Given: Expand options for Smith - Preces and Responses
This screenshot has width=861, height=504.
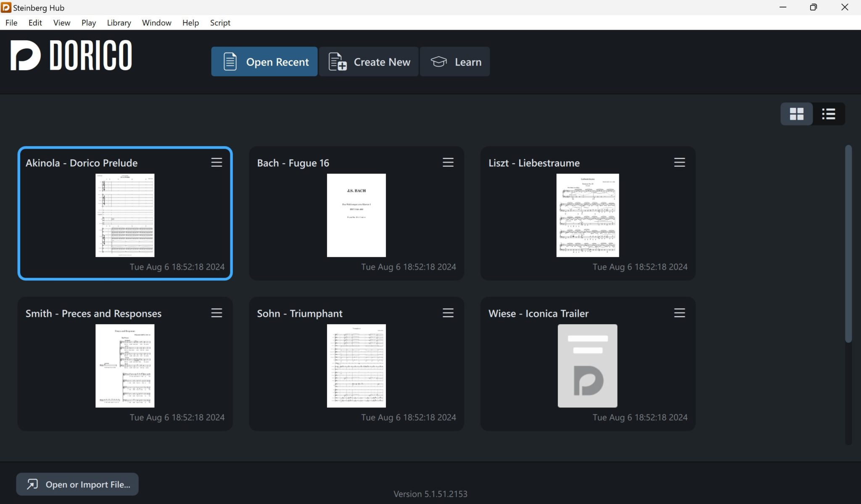Looking at the screenshot, I should pos(217,313).
